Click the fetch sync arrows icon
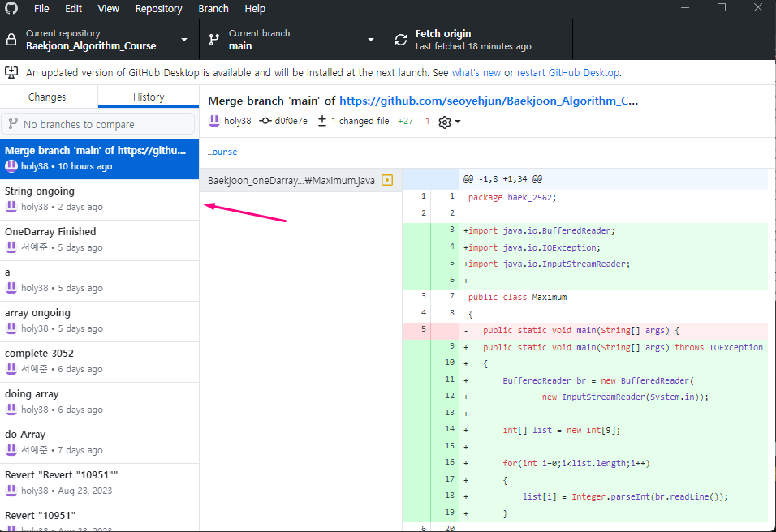Screen dimensions: 776x532 click(x=401, y=40)
